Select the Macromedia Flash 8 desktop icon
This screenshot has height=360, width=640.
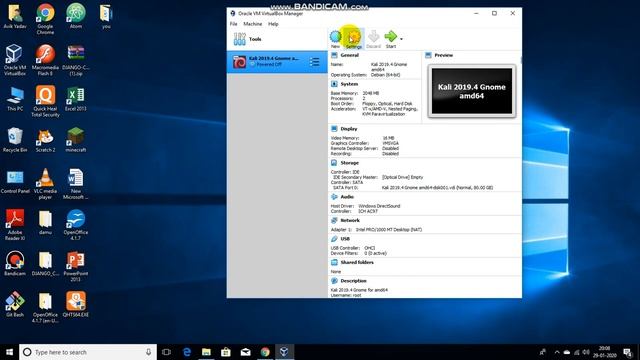pos(45,60)
